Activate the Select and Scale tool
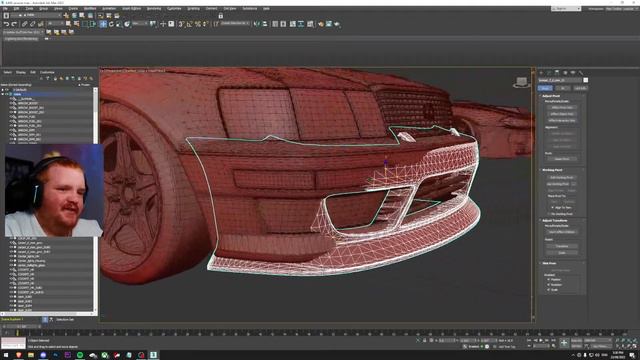 [x=119, y=24]
